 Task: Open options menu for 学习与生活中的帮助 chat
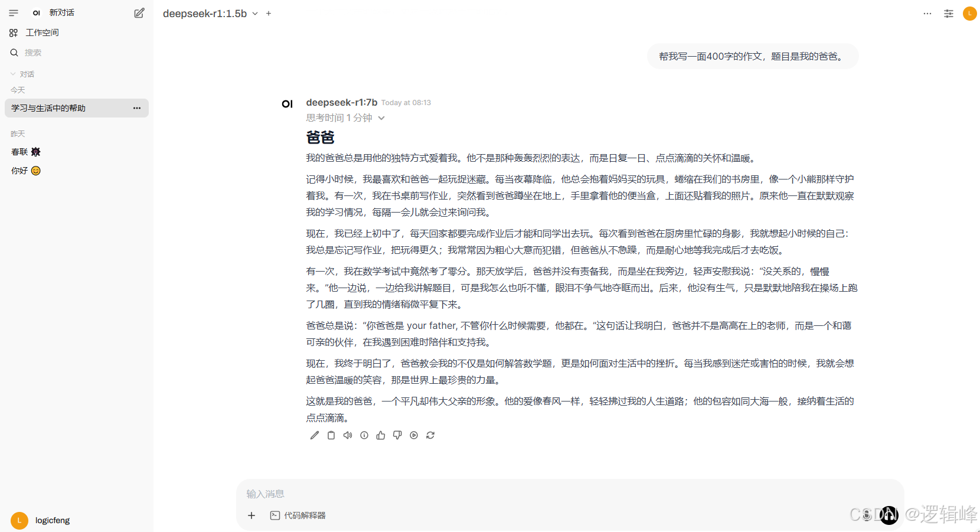137,108
